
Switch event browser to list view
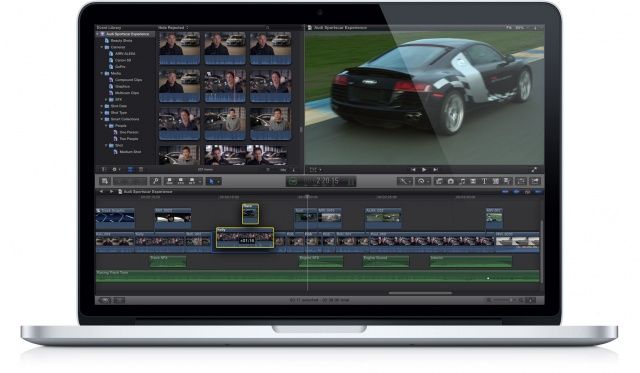(x=141, y=169)
